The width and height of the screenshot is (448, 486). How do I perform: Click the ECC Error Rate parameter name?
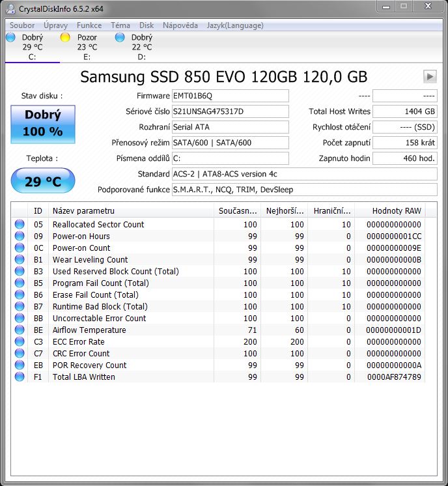(x=78, y=342)
